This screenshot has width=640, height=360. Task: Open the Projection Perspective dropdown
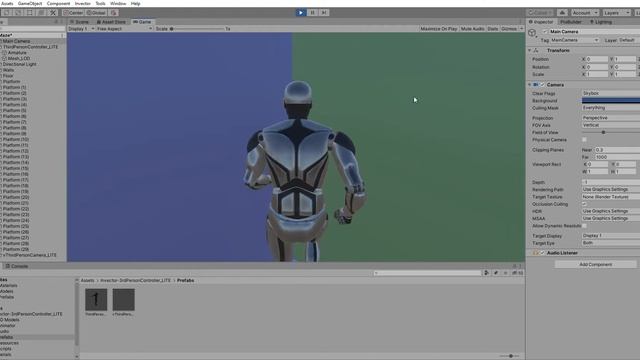(611, 118)
